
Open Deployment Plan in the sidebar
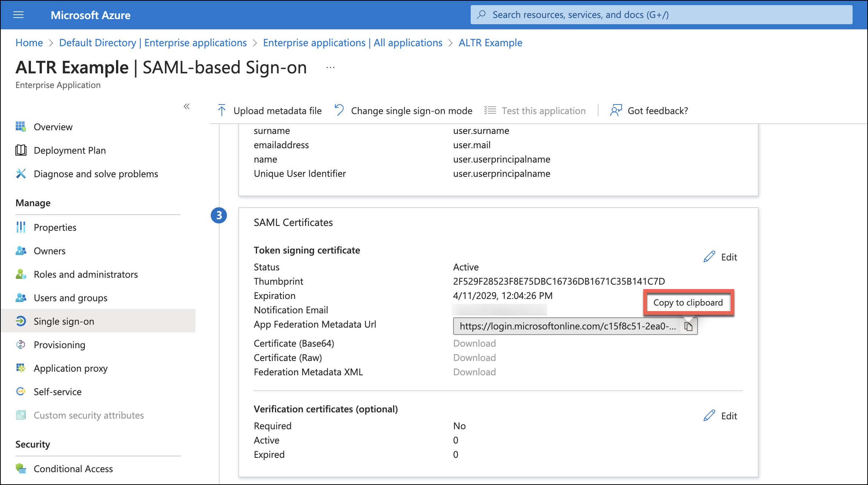[x=70, y=150]
